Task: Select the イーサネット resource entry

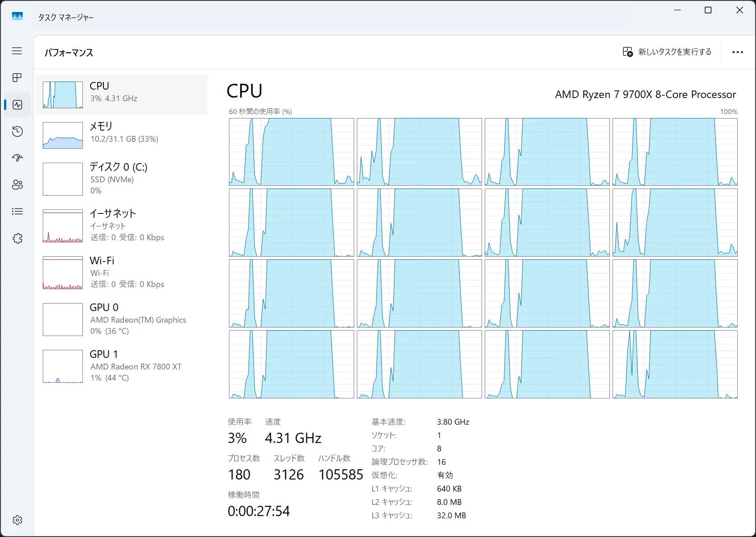Action: [x=122, y=225]
